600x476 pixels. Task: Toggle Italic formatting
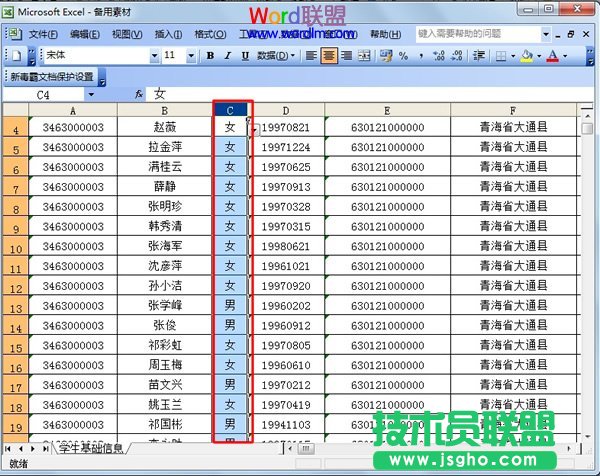tap(227, 56)
